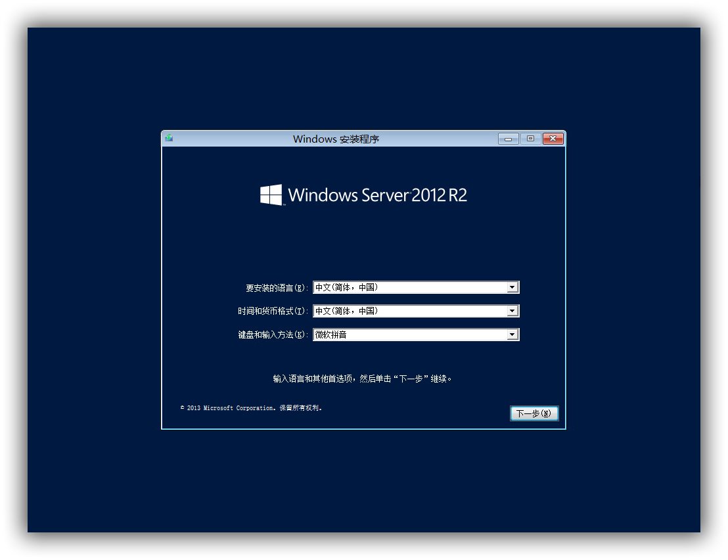
Task: Minimize the Windows 安装程序 window
Action: point(509,139)
